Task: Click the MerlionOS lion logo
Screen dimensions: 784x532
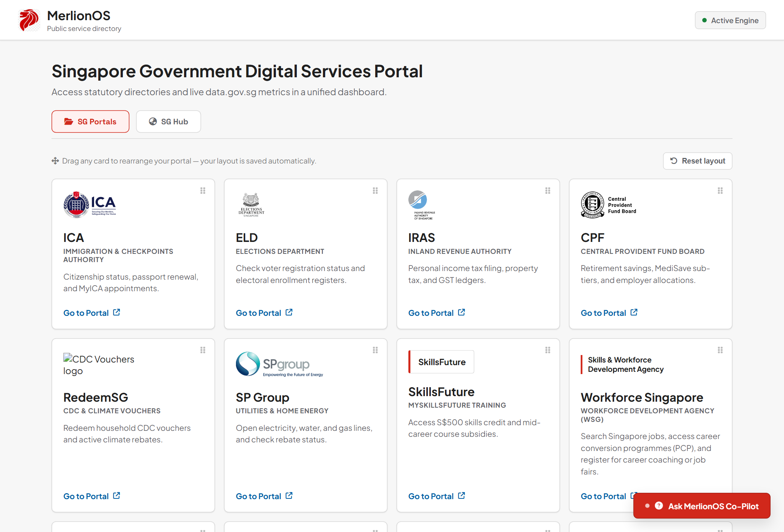Action: 29,20
